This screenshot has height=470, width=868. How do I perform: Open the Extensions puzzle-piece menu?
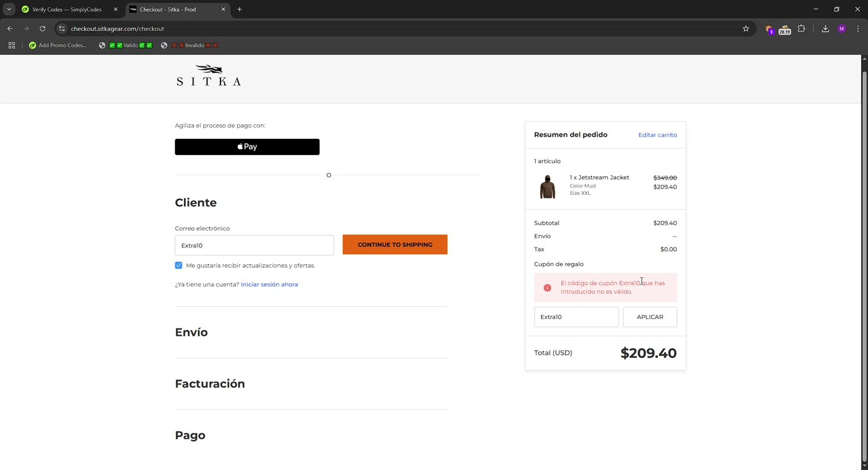coord(801,29)
